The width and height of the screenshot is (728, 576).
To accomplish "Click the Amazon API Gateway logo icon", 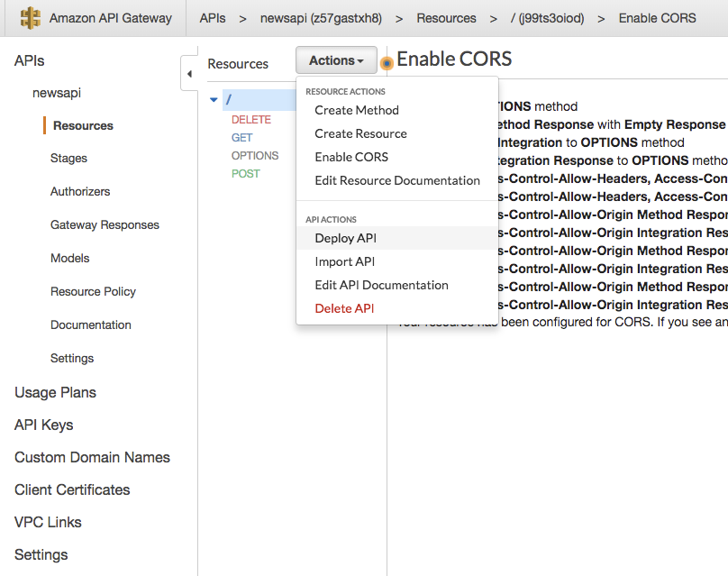I will [30, 18].
